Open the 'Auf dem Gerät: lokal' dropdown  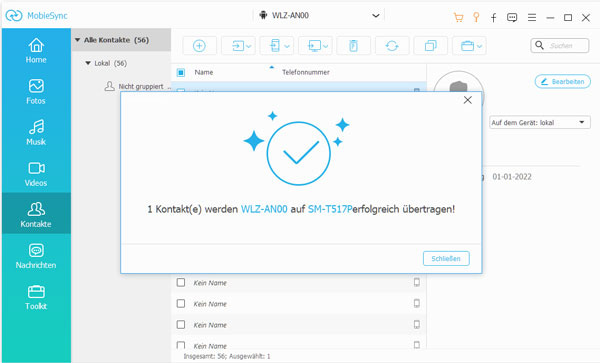(x=540, y=122)
